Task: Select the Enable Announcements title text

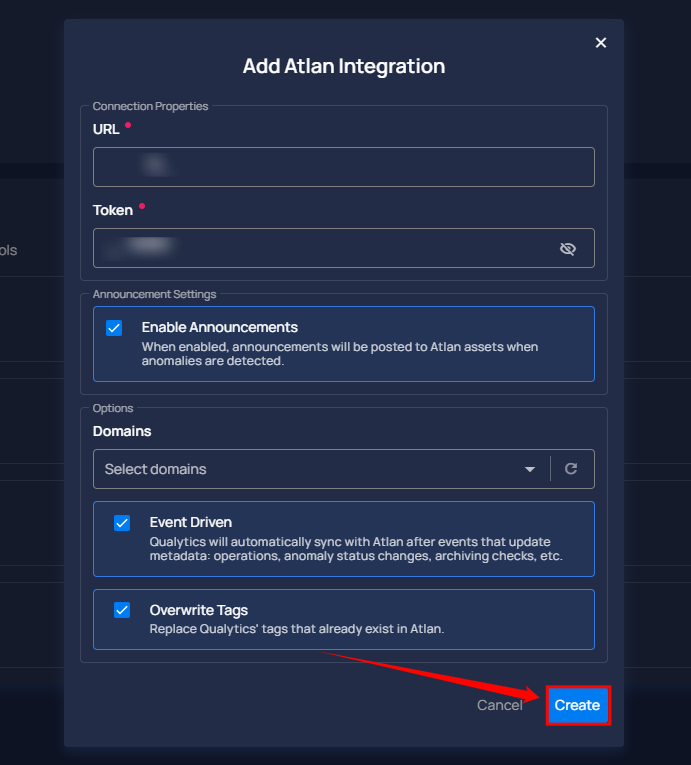Action: (220, 327)
